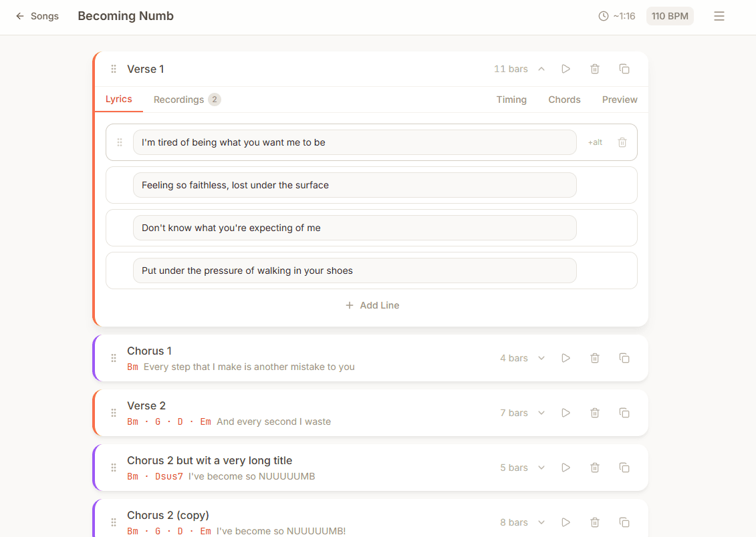Image resolution: width=756 pixels, height=537 pixels.
Task: Click the 110 BPM control
Action: click(x=670, y=15)
